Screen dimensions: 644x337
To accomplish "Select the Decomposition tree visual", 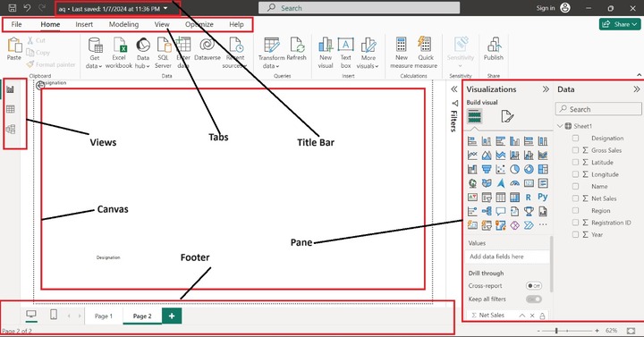I will pyautogui.click(x=487, y=211).
